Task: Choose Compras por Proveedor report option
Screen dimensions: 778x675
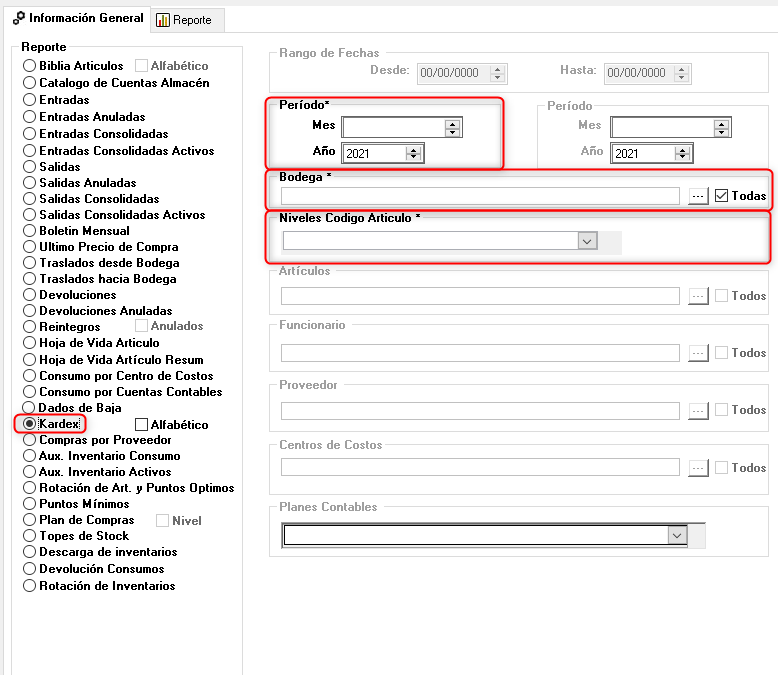Action: [x=30, y=440]
